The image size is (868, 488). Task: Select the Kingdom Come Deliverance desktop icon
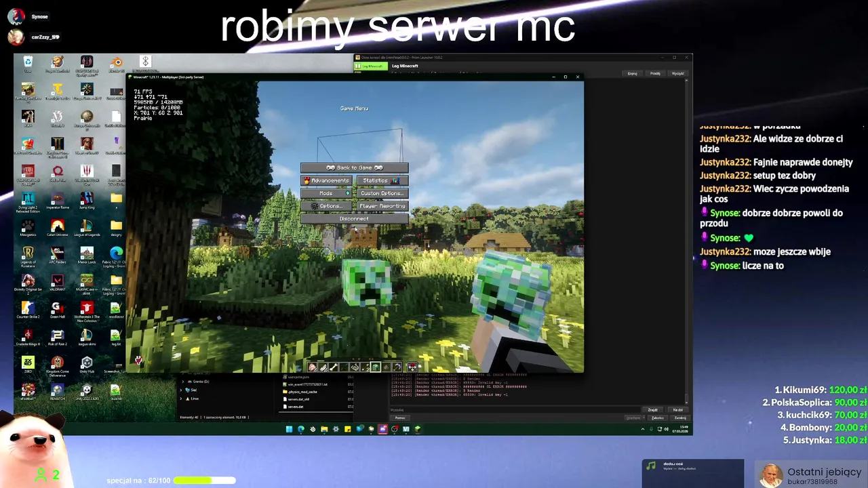(57, 365)
